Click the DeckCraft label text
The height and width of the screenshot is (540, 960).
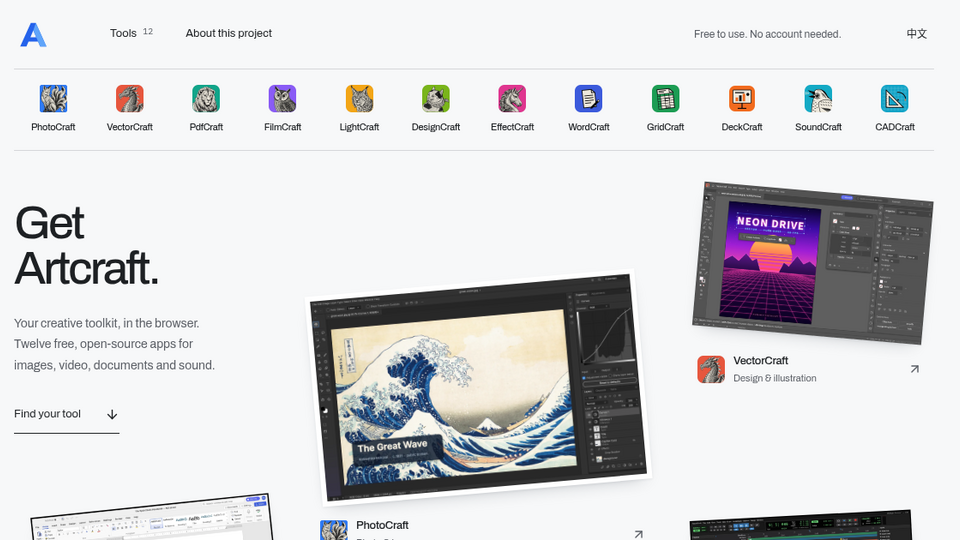click(742, 127)
